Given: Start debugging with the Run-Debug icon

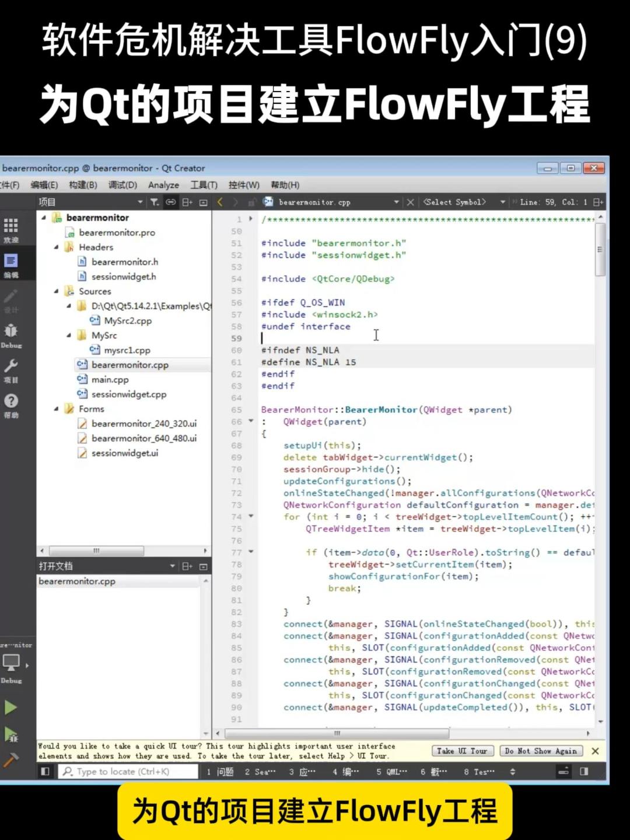Looking at the screenshot, I should [10, 734].
